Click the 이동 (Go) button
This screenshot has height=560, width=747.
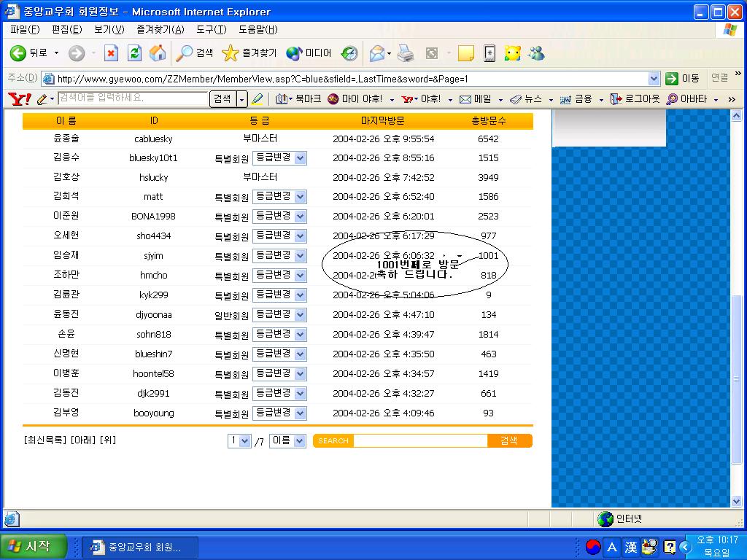tap(682, 79)
